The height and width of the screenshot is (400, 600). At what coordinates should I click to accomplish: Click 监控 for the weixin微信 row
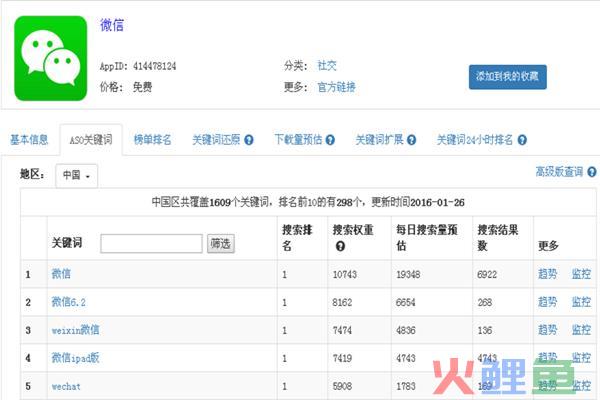click(581, 330)
